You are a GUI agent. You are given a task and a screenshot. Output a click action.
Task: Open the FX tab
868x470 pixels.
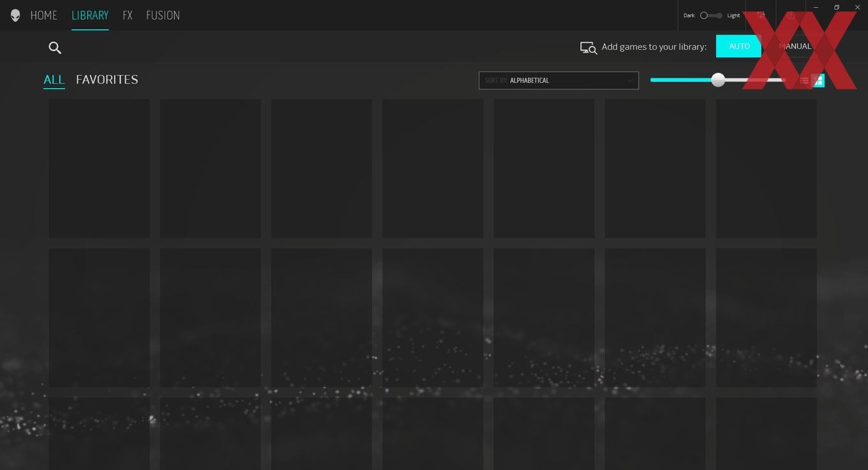point(128,15)
